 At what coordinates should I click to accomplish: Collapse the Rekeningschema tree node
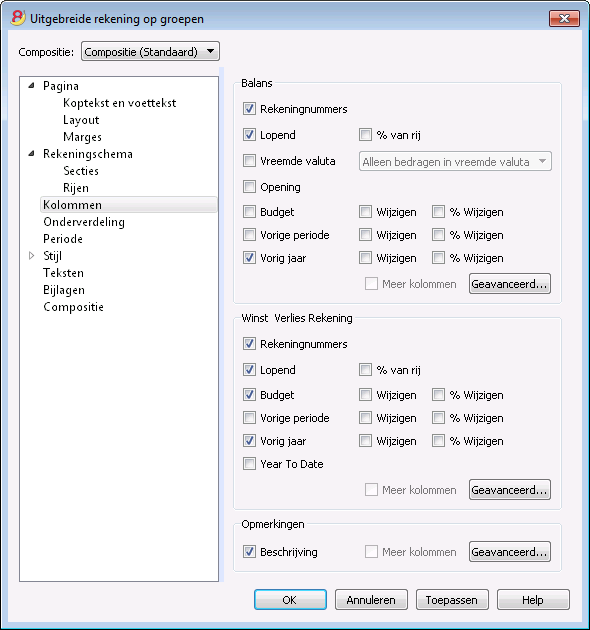pos(31,153)
